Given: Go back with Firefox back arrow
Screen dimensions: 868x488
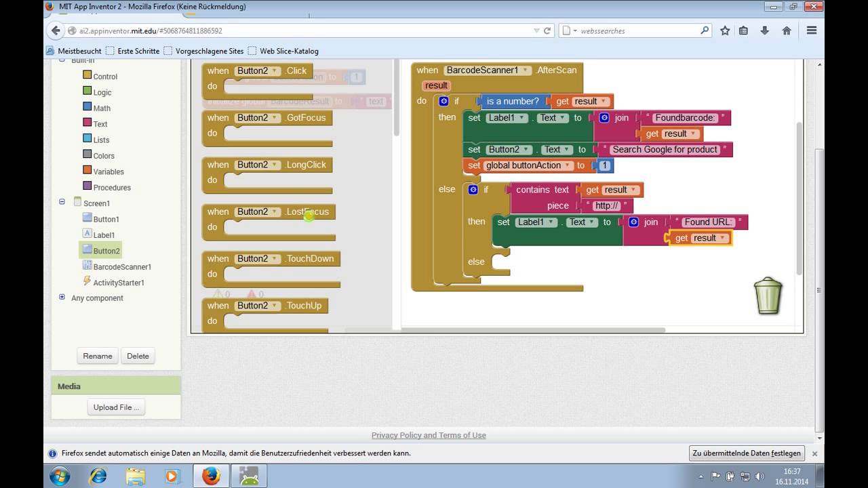Looking at the screenshot, I should tap(56, 30).
